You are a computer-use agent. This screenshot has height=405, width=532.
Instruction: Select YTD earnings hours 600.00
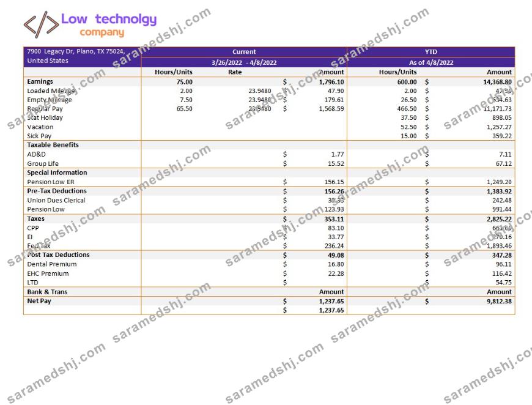[x=407, y=82]
